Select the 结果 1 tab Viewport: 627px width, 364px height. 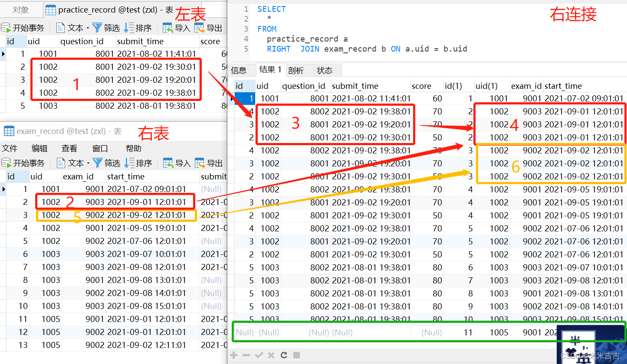[x=270, y=70]
